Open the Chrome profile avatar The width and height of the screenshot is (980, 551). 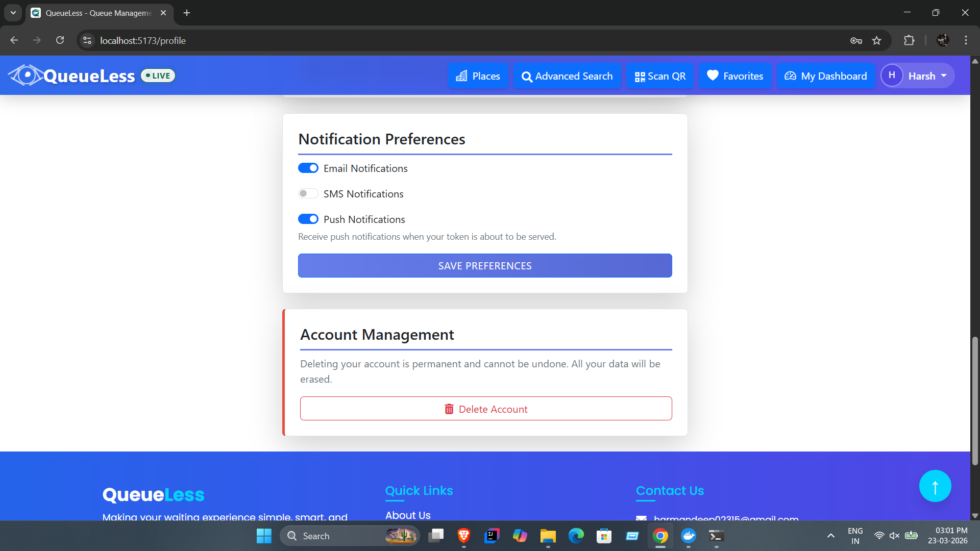(943, 40)
